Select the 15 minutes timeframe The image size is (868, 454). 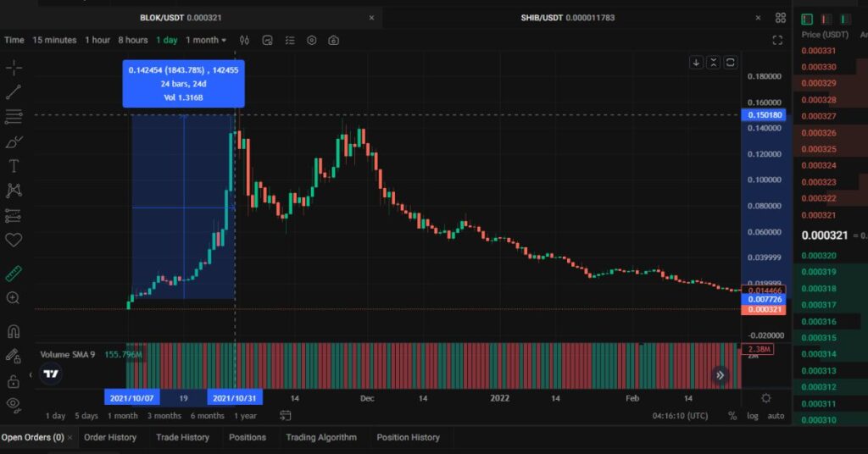coord(54,41)
